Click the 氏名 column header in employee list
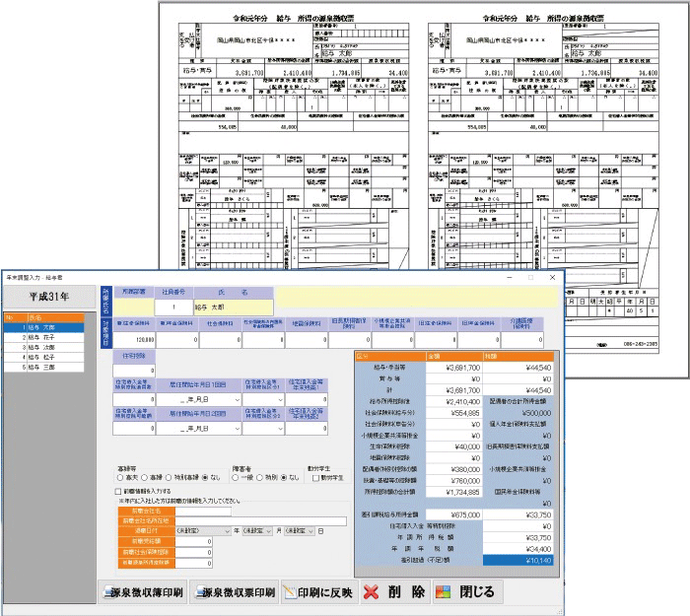The image size is (690, 616). pyautogui.click(x=55, y=317)
